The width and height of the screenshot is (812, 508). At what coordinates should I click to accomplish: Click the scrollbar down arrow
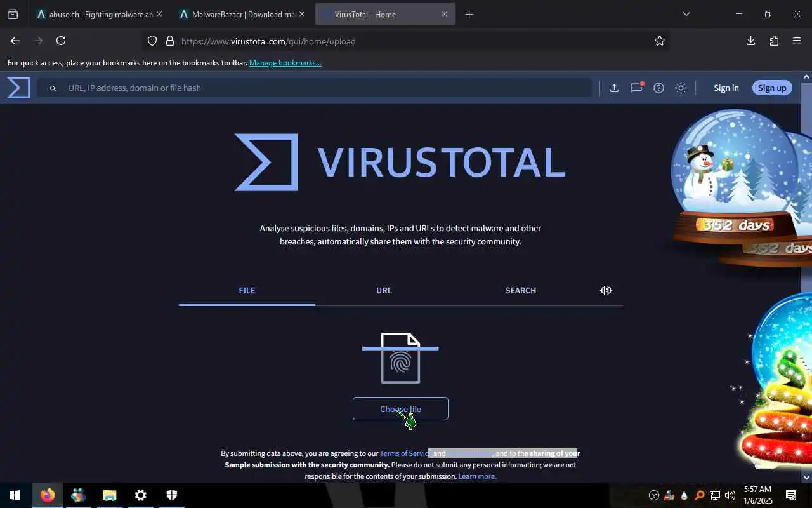pos(807,477)
